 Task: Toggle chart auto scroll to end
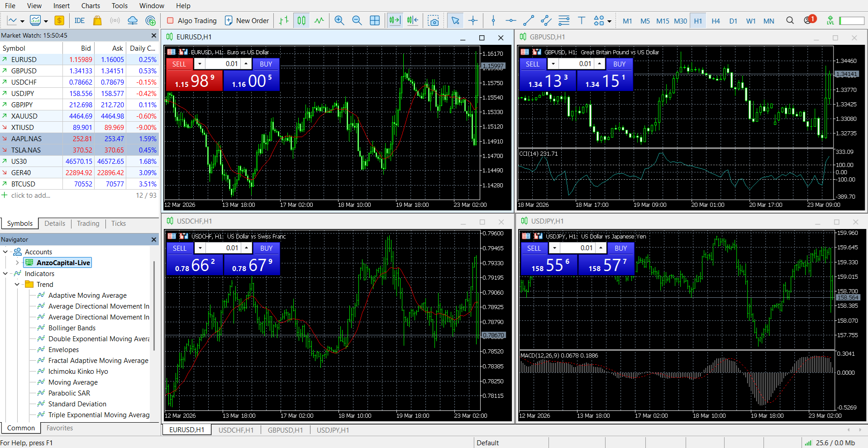395,20
